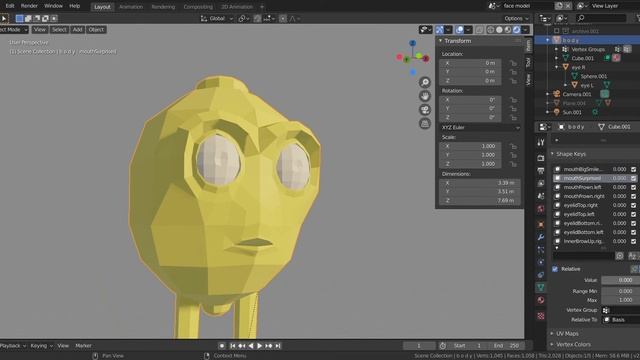Expand the Vertex Colors panel
The image size is (640, 360).
(x=552, y=344)
